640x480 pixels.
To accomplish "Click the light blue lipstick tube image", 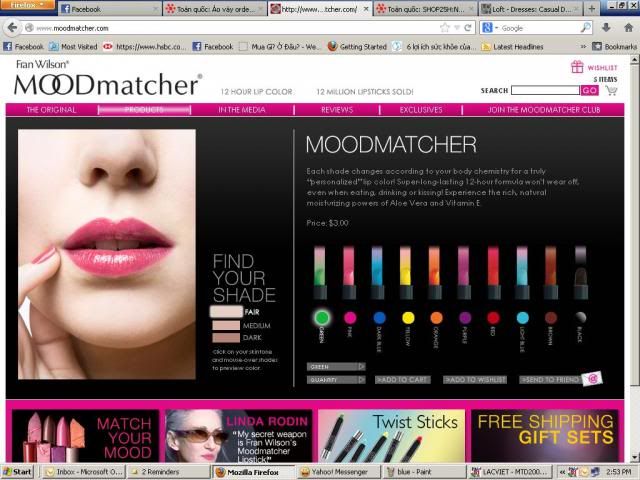I will 522,272.
